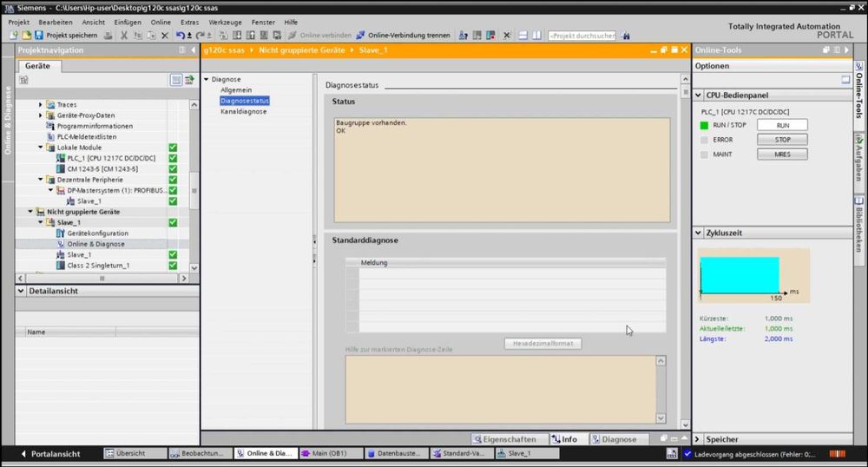Image resolution: width=868 pixels, height=467 pixels.
Task: Click the Open project folder icon
Action: (x=26, y=35)
